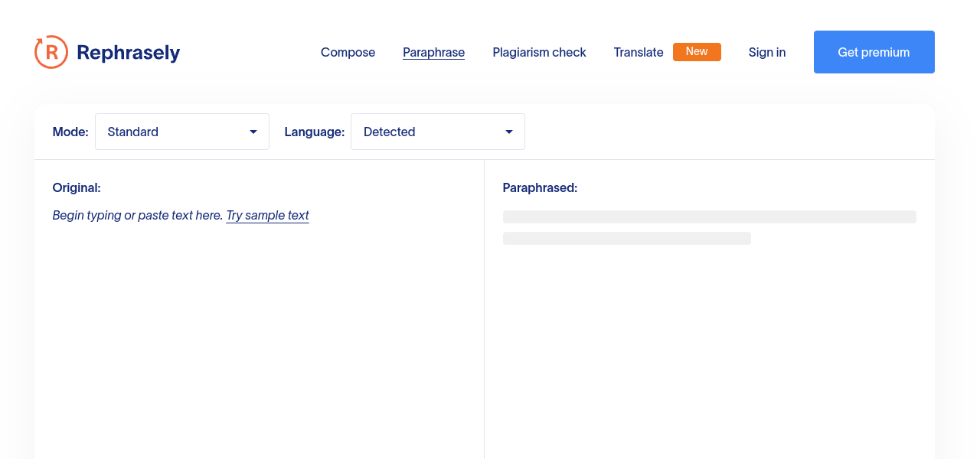
Task: Click the caret arrow in Language dropdown
Action: (x=509, y=132)
